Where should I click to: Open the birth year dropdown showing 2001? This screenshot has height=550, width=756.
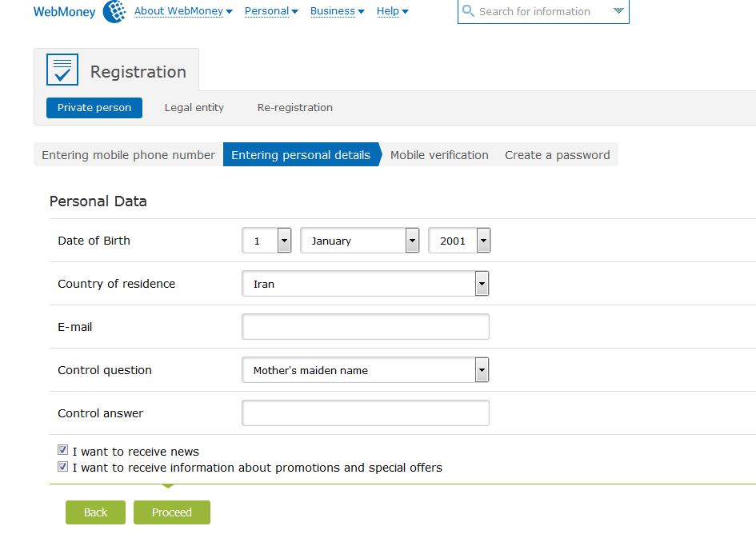coord(483,241)
